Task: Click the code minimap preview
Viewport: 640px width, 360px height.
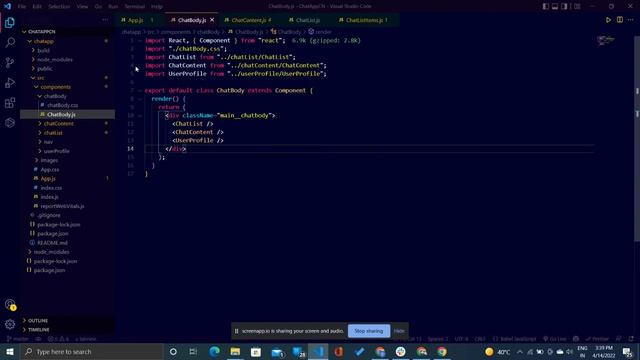Action: pyautogui.click(x=606, y=40)
